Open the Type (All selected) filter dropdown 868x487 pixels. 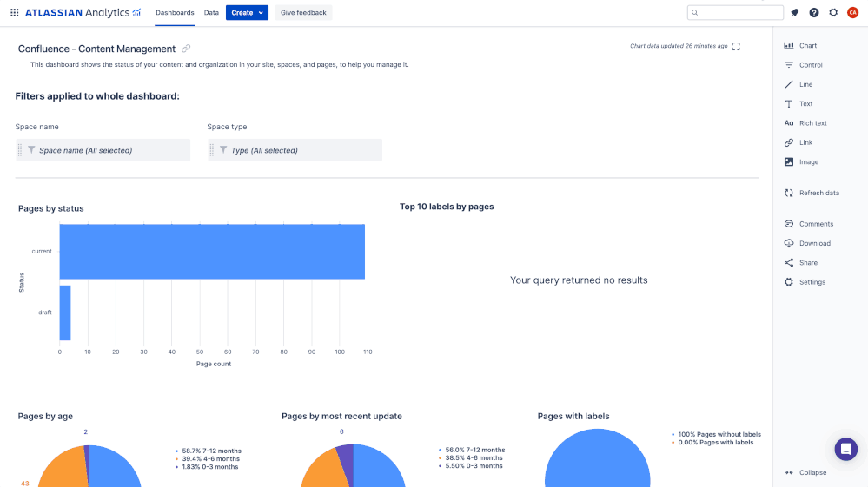295,150
